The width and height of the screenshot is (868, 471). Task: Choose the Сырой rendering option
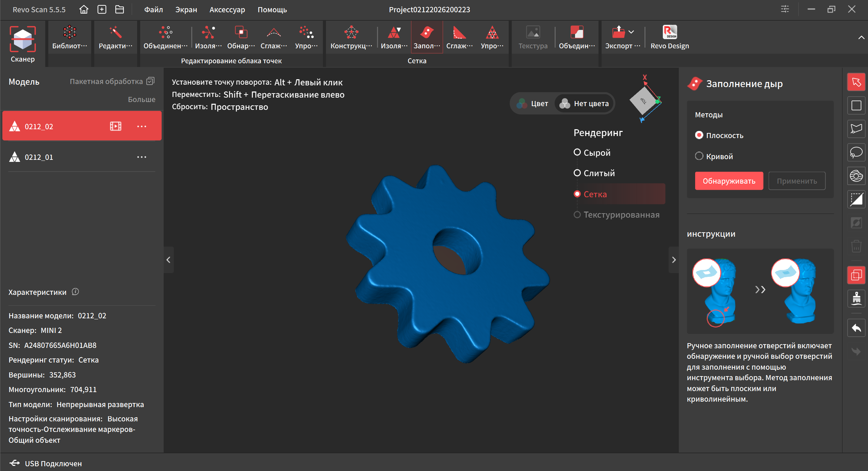(577, 152)
